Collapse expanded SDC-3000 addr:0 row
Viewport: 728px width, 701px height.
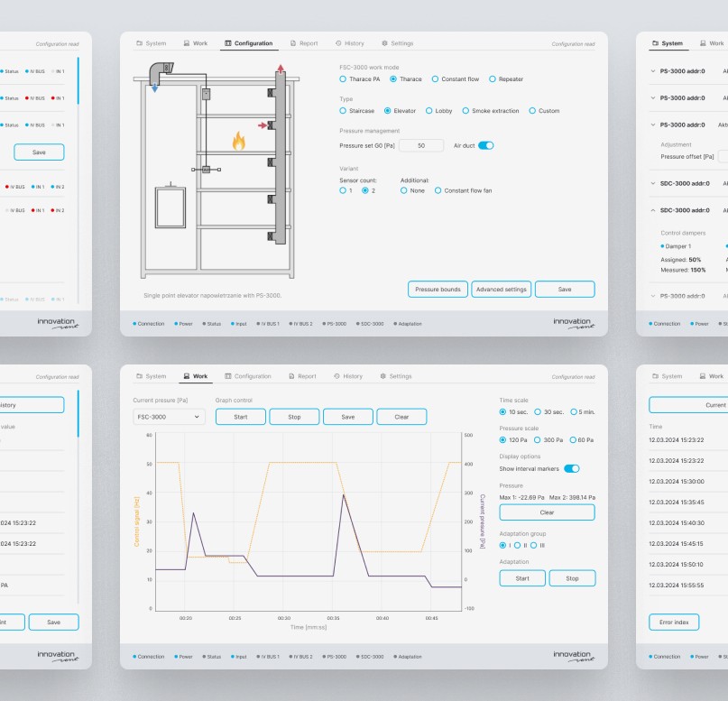pos(653,210)
